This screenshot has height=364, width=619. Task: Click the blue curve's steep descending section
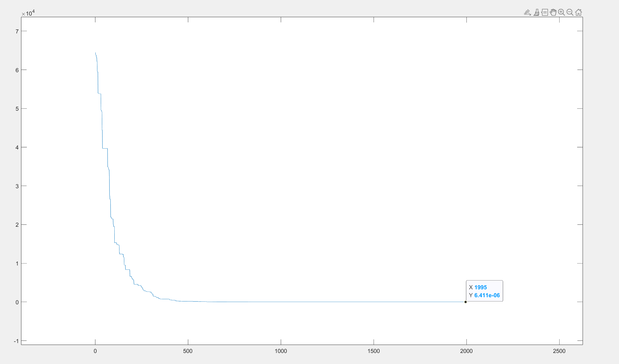110,184
